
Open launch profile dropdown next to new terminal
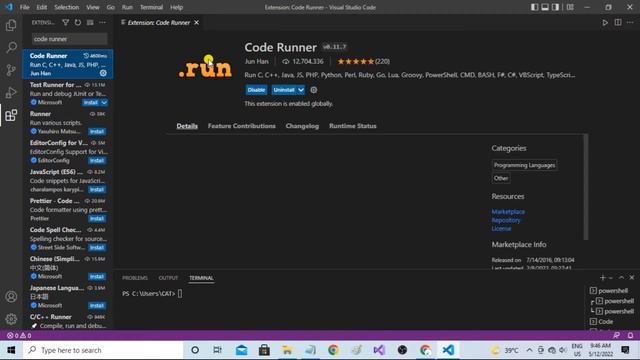point(611,278)
